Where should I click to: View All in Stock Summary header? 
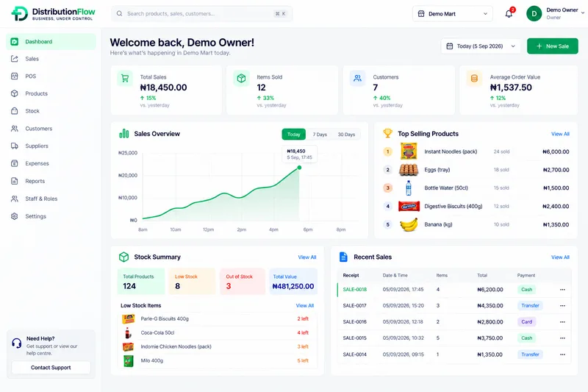(x=307, y=257)
